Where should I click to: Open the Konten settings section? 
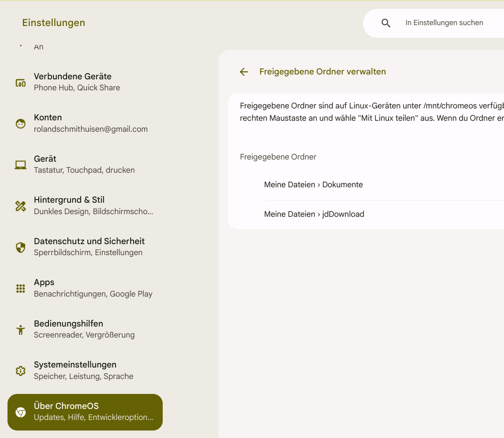[x=91, y=123]
